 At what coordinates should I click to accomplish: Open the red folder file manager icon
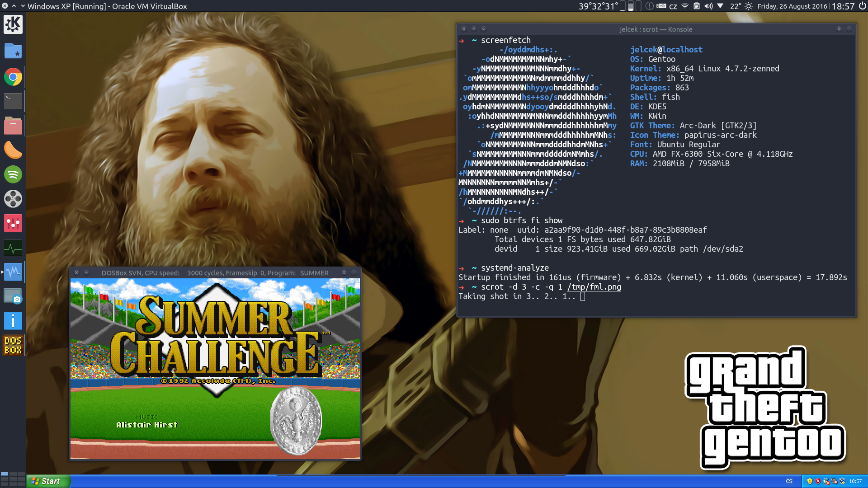[13, 126]
